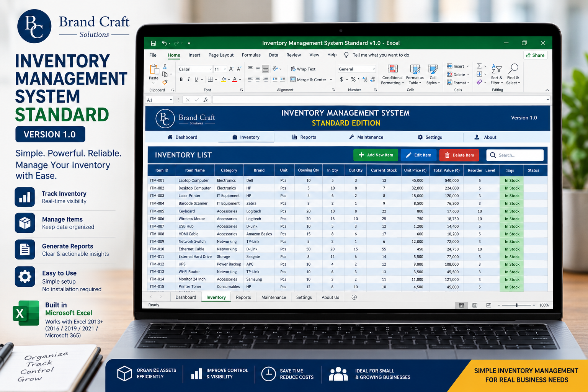Image resolution: width=588 pixels, height=392 pixels.
Task: Apply the yellow fill color
Action: pyautogui.click(x=224, y=80)
